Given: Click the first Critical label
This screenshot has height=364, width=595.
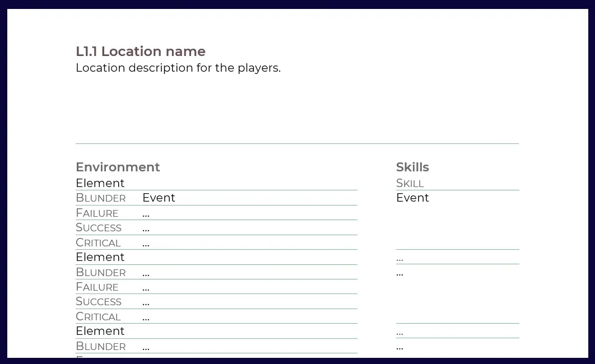Looking at the screenshot, I should [98, 242].
